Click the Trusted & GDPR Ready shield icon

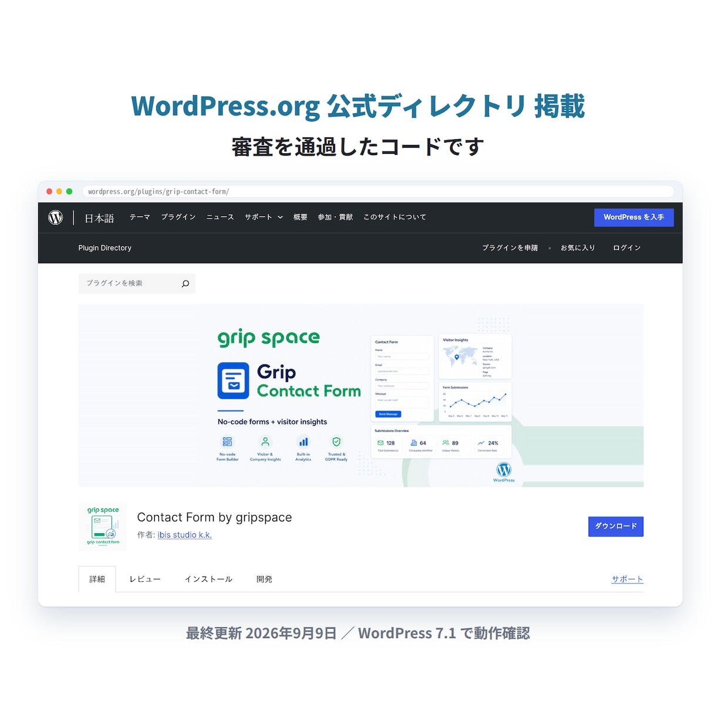(336, 441)
